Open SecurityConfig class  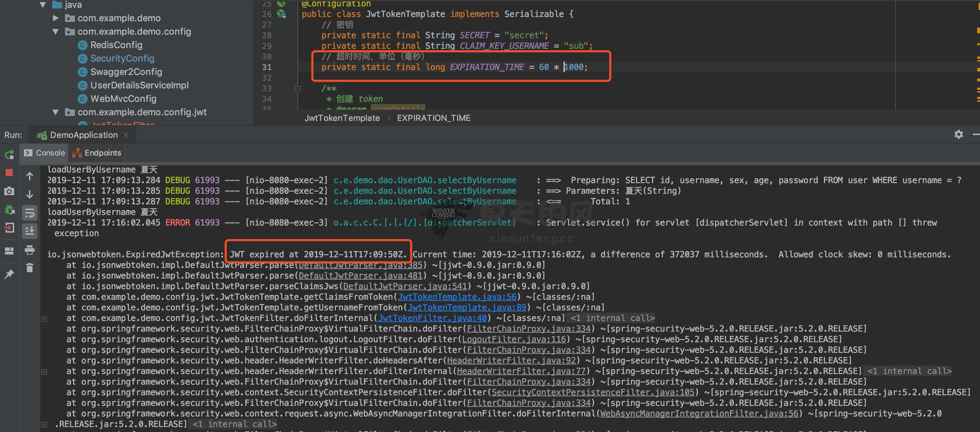click(x=122, y=58)
